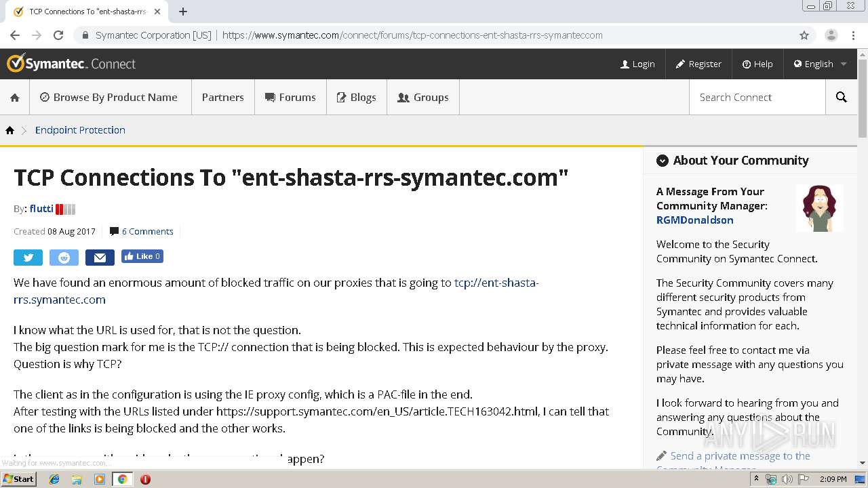Image resolution: width=868 pixels, height=488 pixels.
Task: Click the search magnifier button
Action: 841,98
